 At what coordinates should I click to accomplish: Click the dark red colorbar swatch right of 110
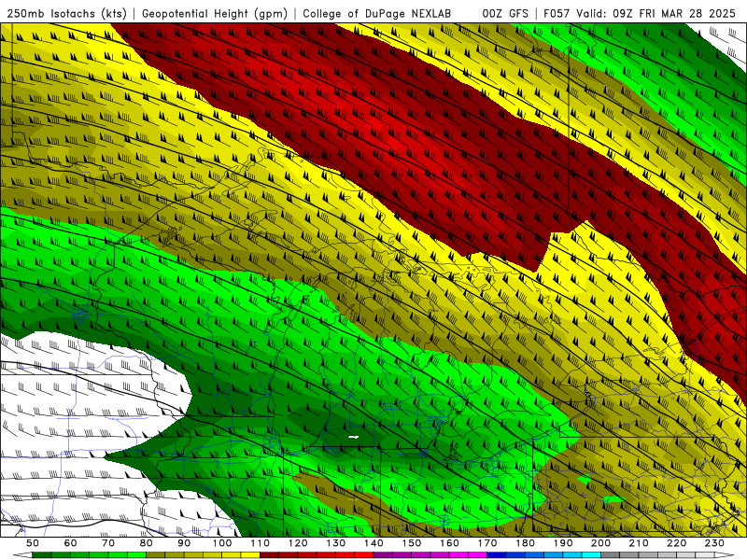[x=269, y=555]
